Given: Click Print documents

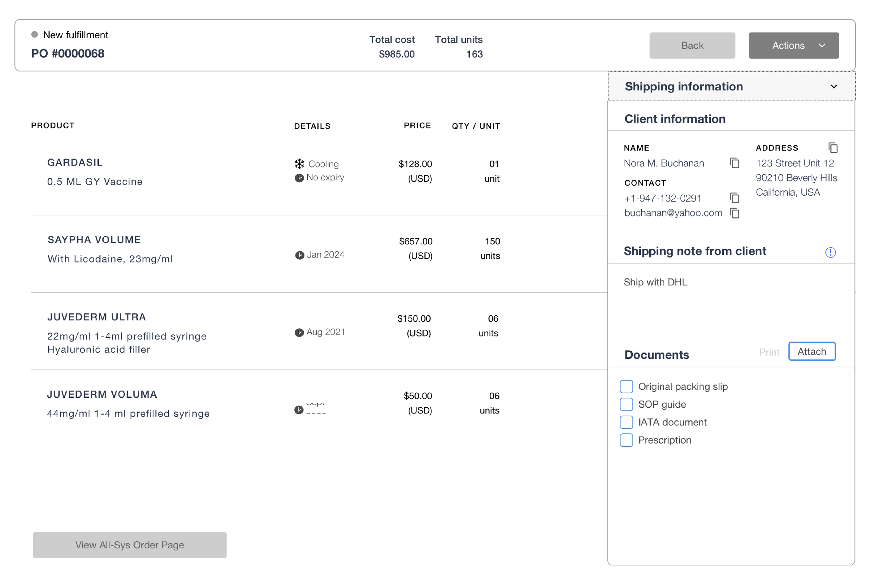Looking at the screenshot, I should click(x=769, y=352).
